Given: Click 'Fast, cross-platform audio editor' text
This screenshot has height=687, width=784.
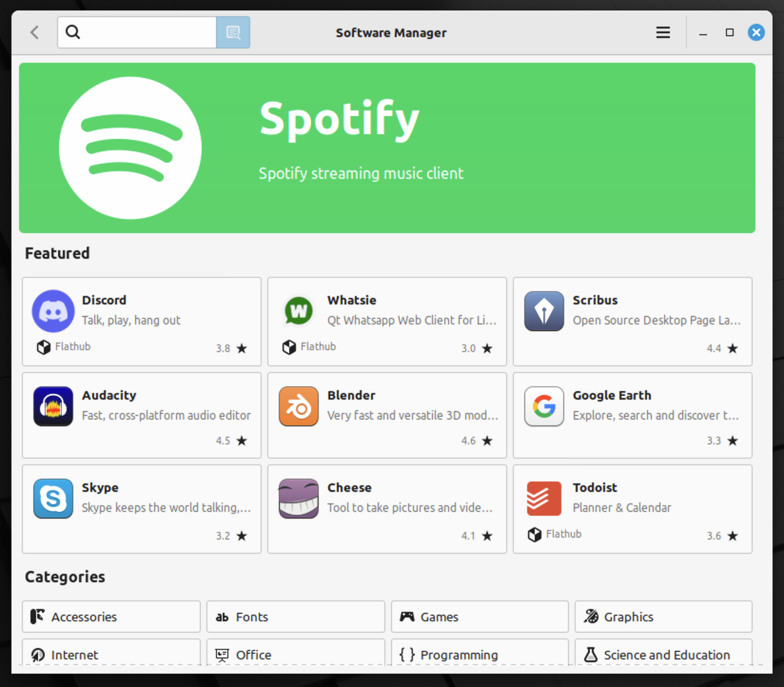Looking at the screenshot, I should pos(167,415).
